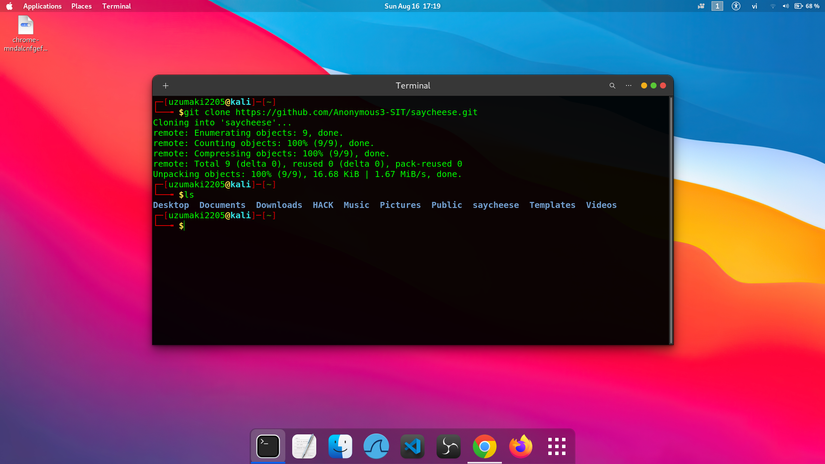Open the text editor dock icon

(x=304, y=446)
